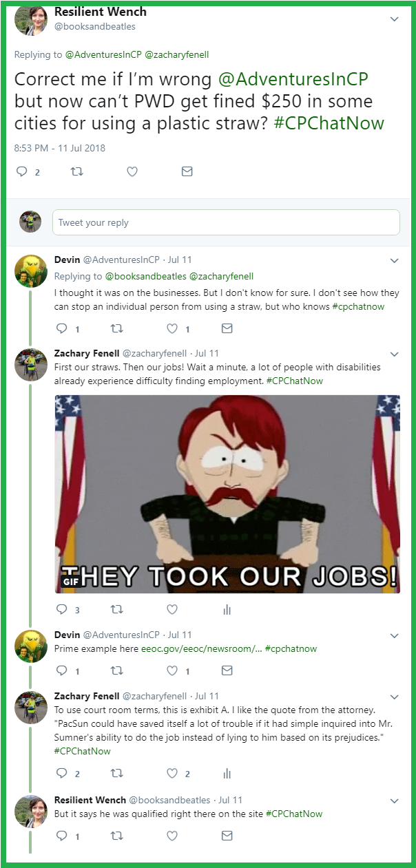Viewport: 416px width, 868px height.
Task: Retweet Devin's eeoc.gov link tweet
Action: coord(116,670)
